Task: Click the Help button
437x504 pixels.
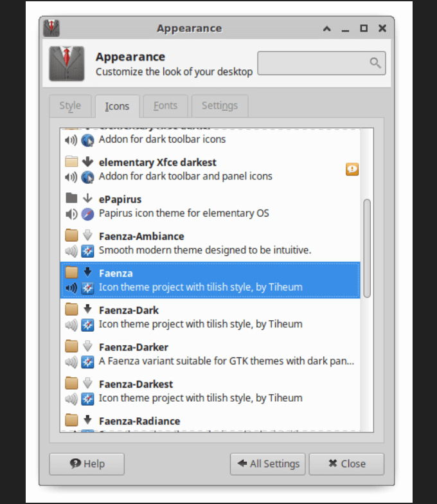Action: 87,464
